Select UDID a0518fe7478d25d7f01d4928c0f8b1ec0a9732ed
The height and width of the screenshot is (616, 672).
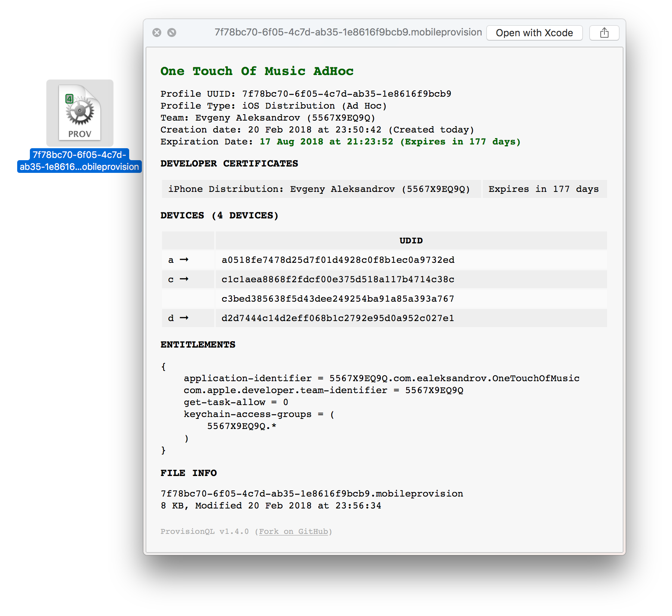(338, 260)
